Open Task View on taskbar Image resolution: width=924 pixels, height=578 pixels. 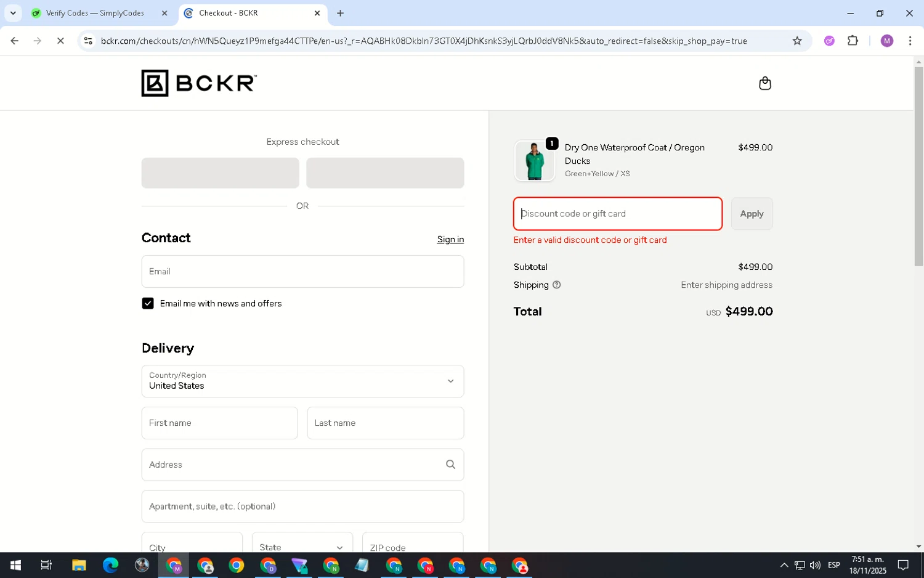(46, 565)
